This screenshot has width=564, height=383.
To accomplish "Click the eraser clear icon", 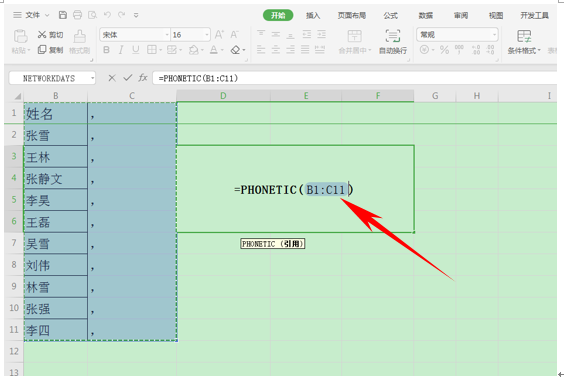I will 235,50.
